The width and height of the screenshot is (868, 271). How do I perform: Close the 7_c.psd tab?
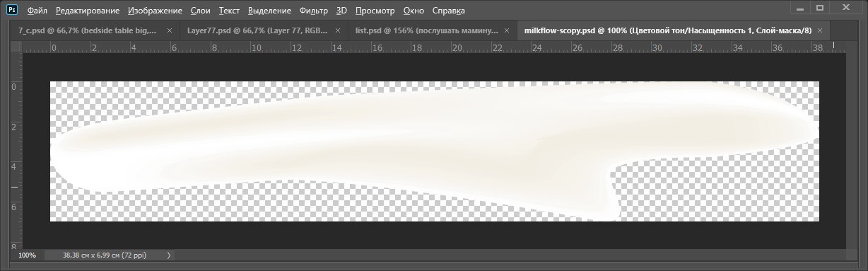coord(169,31)
